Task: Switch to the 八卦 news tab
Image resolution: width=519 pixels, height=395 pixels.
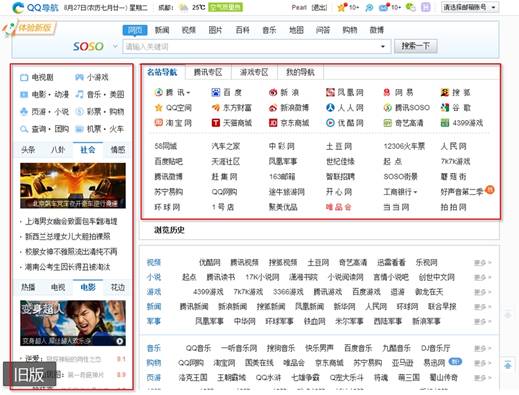Action: point(58,150)
